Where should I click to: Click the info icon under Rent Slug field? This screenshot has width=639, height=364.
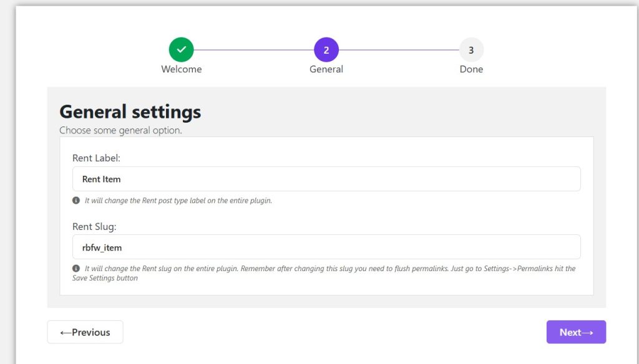pyautogui.click(x=76, y=269)
